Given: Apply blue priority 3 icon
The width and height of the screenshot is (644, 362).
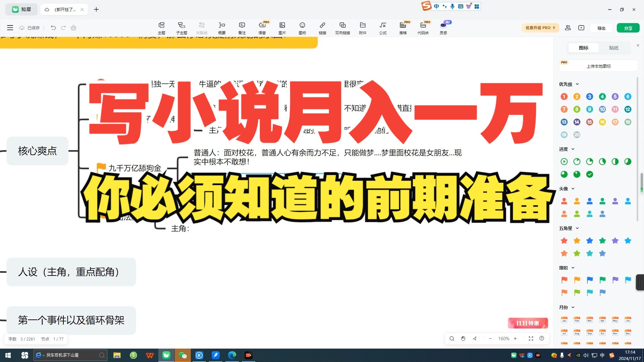Looking at the screenshot, I should pos(590,97).
